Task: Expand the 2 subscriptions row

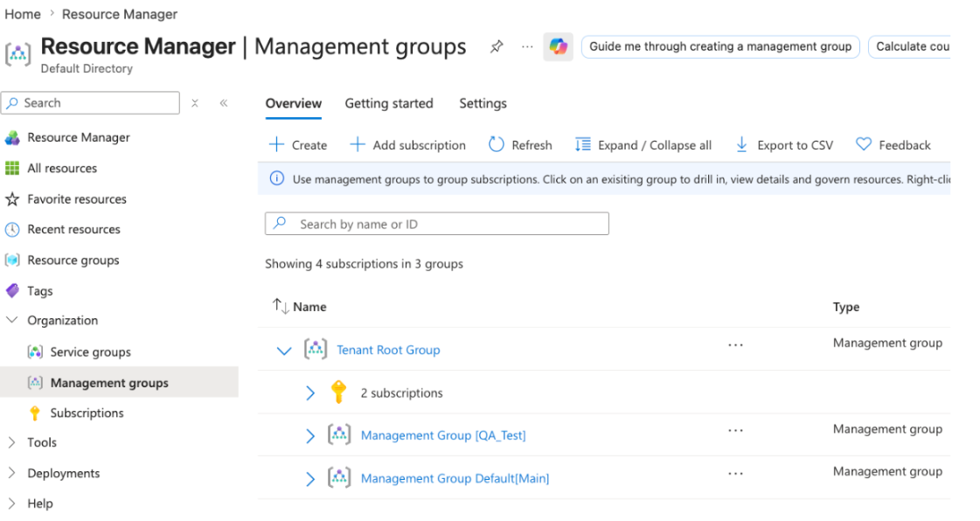Action: click(310, 393)
